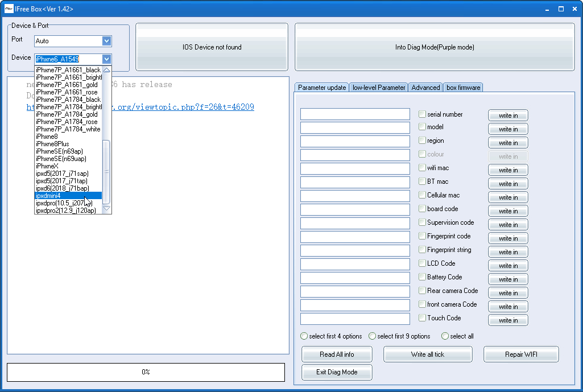Viewport: 583px width, 392px height.
Task: Click the Repair WIFI button
Action: click(521, 354)
